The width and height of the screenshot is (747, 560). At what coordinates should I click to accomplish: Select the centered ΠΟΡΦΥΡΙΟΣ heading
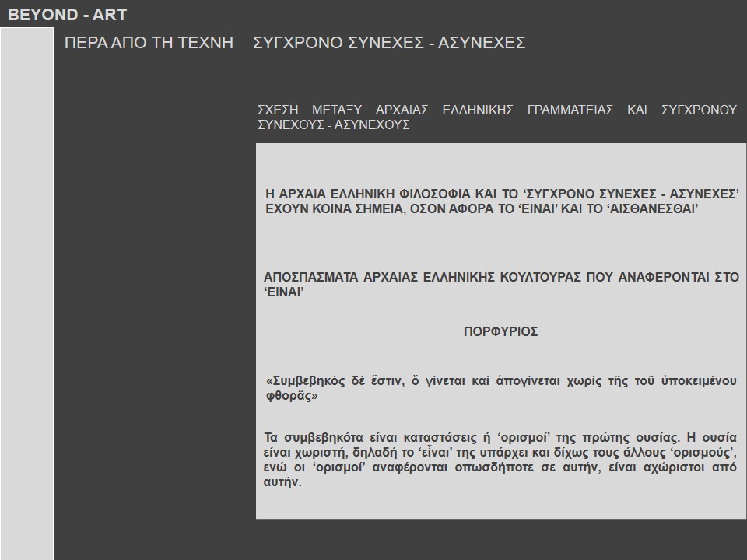click(500, 331)
